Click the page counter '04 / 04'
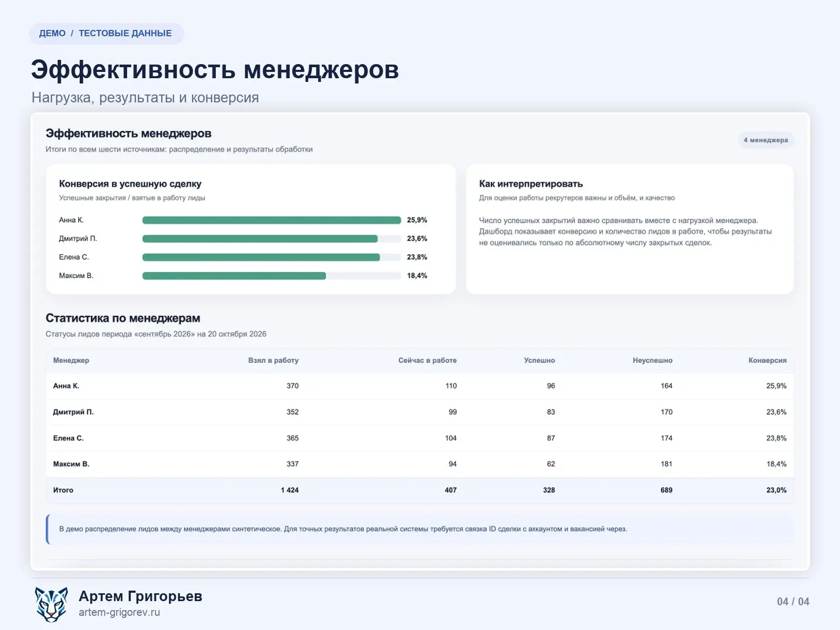This screenshot has height=630, width=840. click(793, 602)
